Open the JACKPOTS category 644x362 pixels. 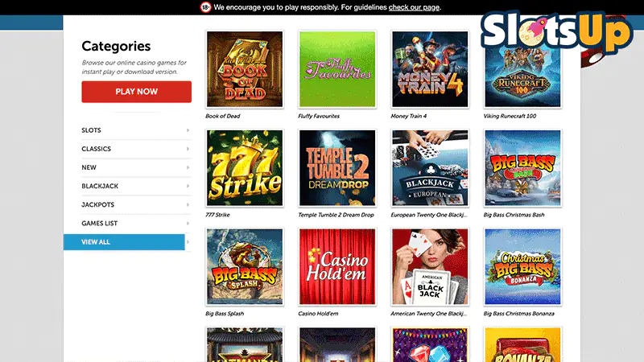coord(135,204)
